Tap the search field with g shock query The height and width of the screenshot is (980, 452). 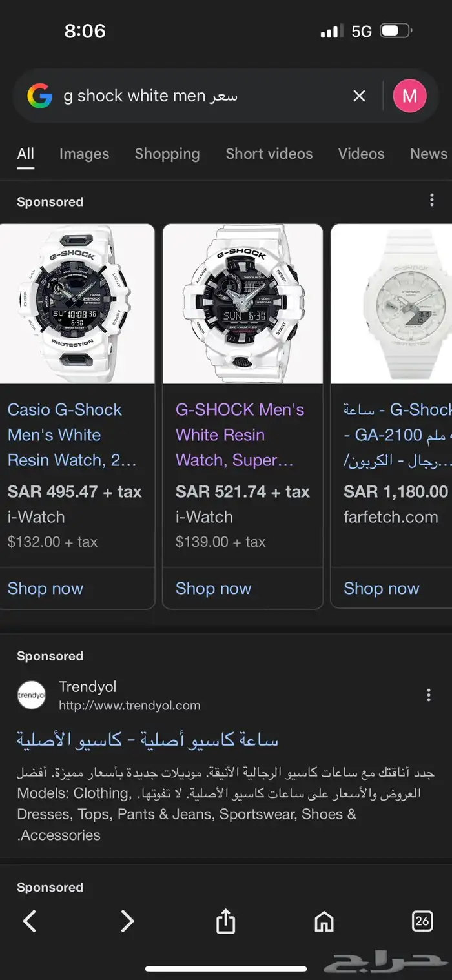point(194,96)
